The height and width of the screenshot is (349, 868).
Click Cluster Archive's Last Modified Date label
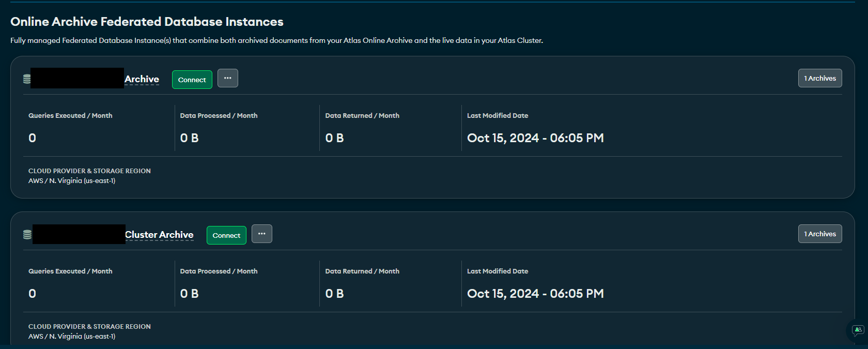tap(498, 271)
